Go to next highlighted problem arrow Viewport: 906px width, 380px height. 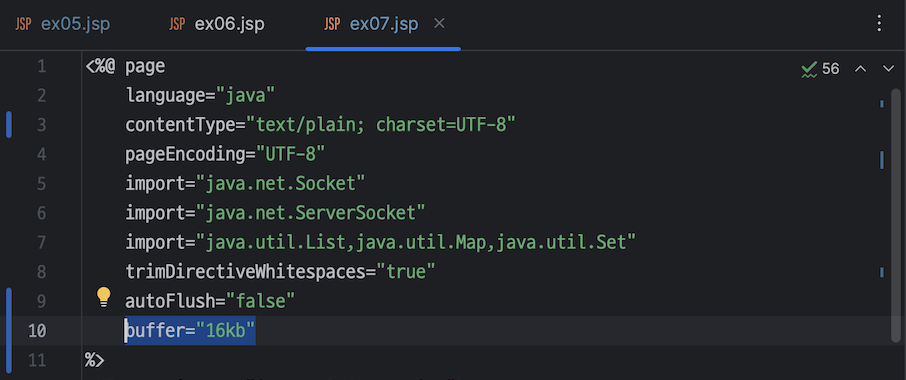pos(889,69)
